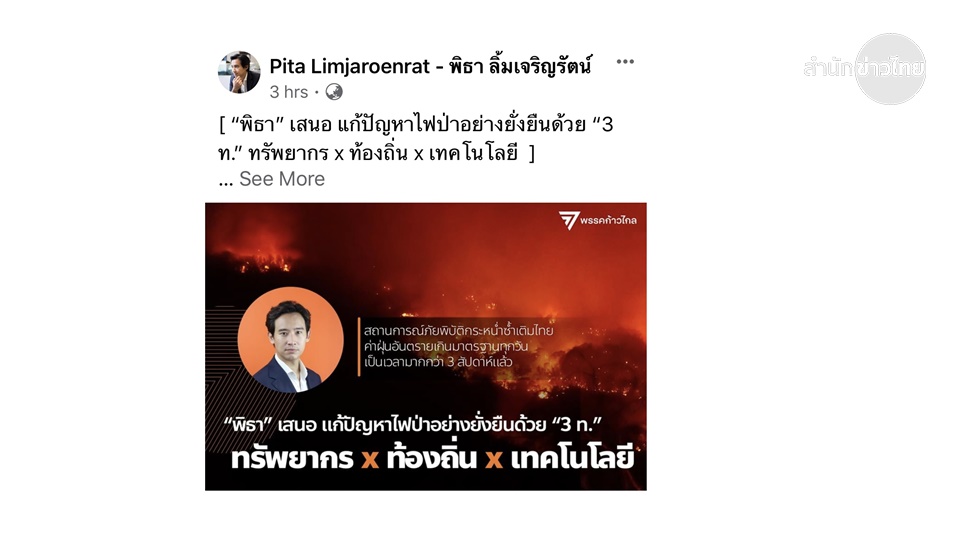Click the post caption line starting "พิธา" เสนอ
Screen dimensions: 960x540
click(416, 125)
